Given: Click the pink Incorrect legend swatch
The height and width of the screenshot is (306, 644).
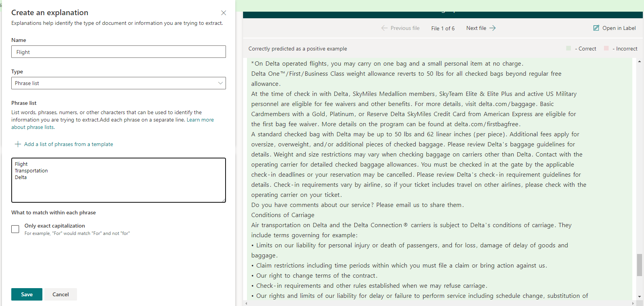Looking at the screenshot, I should 606,49.
